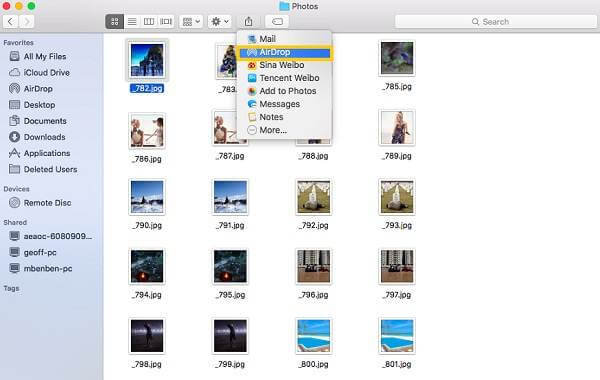
Task: Open the Action gear dropdown
Action: click(220, 21)
